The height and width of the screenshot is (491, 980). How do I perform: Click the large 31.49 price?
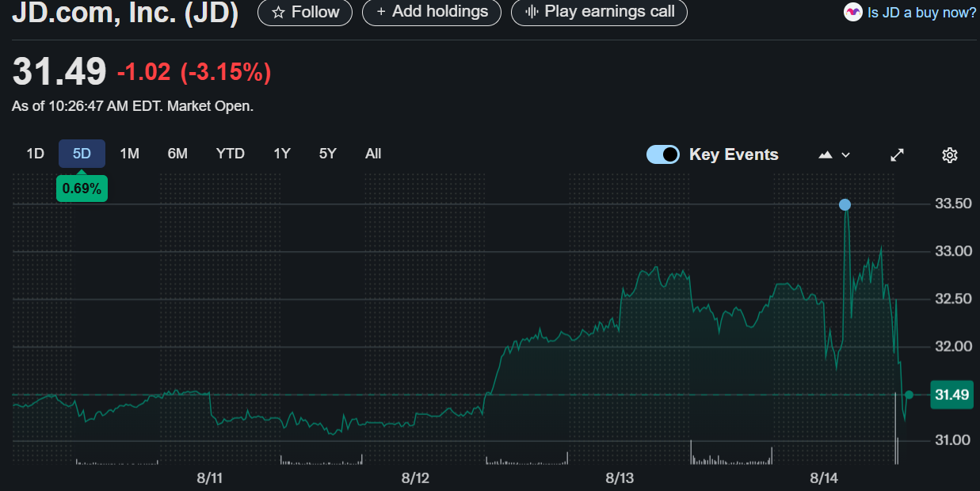[59, 73]
